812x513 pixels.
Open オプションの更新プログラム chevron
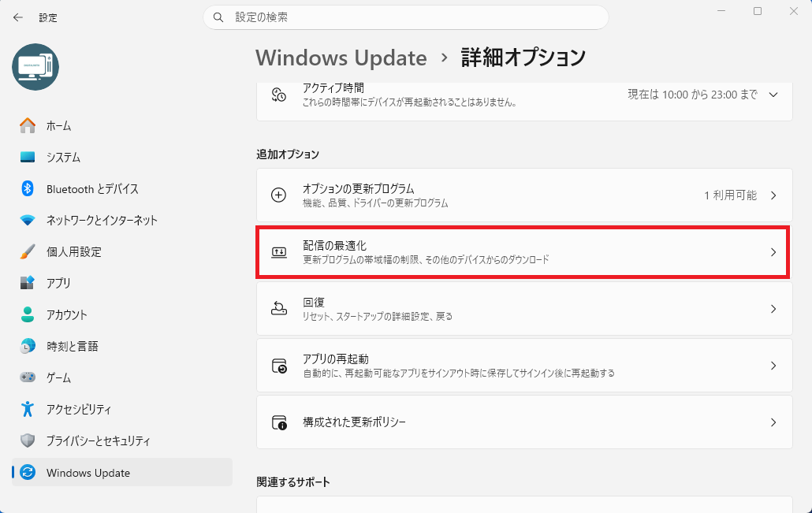point(773,195)
